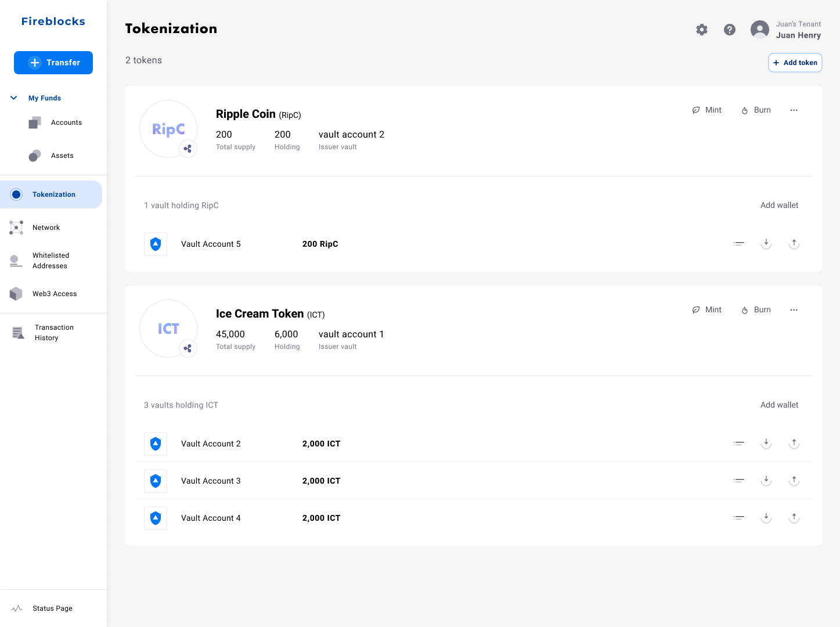The image size is (840, 627).
Task: Select the Vault Account 3 name
Action: click(x=211, y=481)
